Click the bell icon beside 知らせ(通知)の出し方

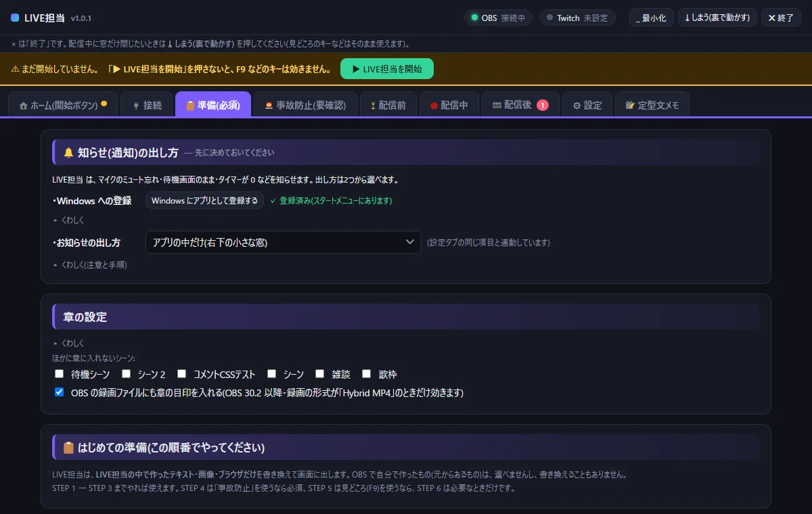(x=68, y=153)
